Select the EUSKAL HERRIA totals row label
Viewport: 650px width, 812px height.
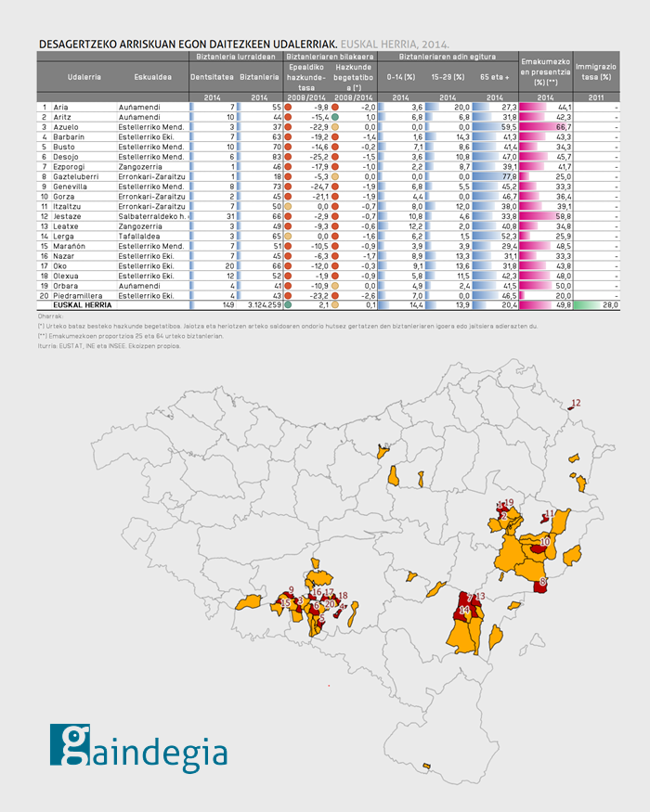click(x=84, y=304)
